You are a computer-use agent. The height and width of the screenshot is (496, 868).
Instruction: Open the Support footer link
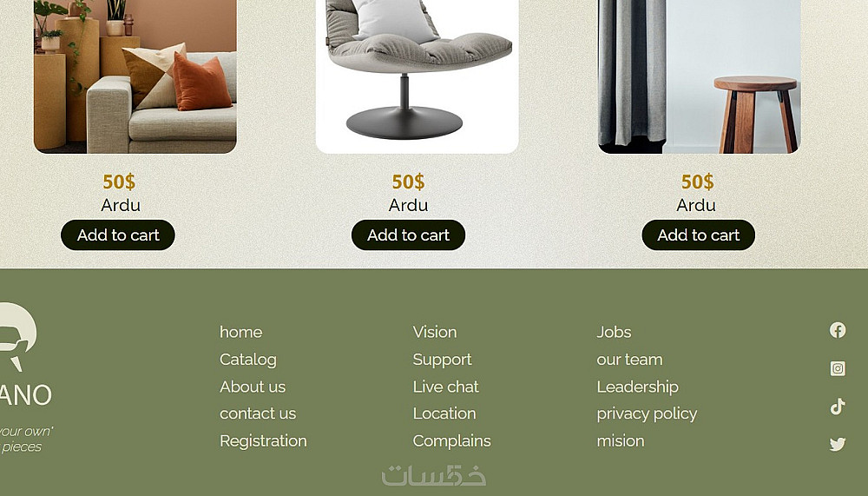point(443,360)
